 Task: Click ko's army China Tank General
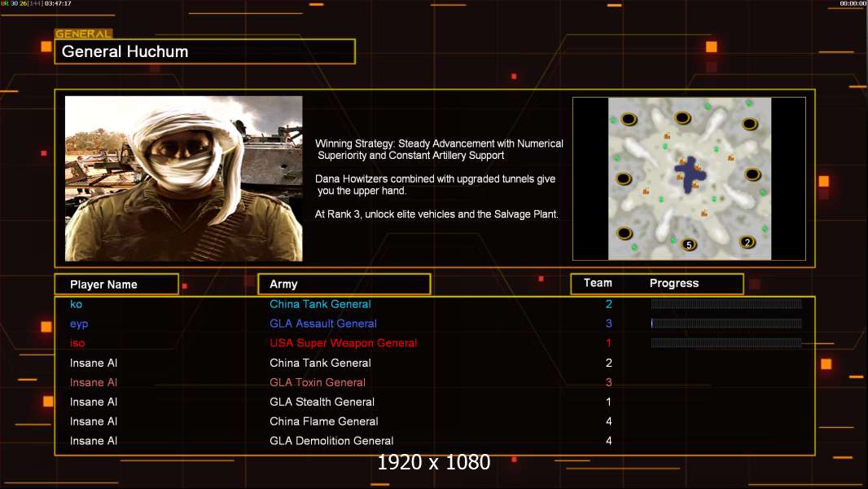(x=320, y=304)
